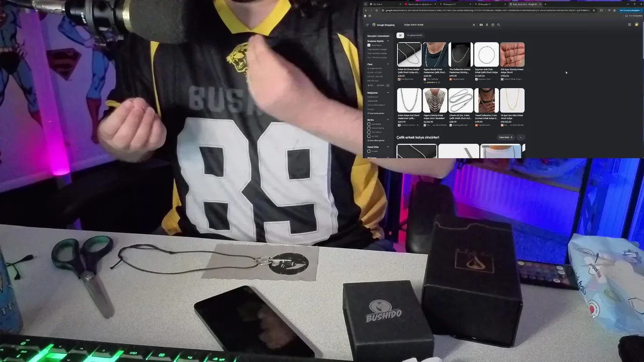
Task: Open Google Shopping hamburger menu
Action: coord(367,25)
